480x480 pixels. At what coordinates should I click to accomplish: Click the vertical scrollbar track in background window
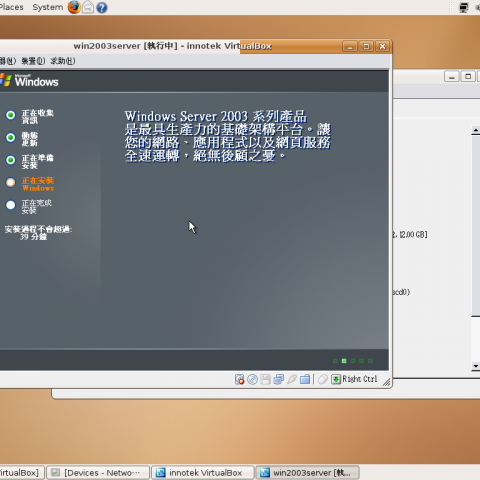click(476, 339)
